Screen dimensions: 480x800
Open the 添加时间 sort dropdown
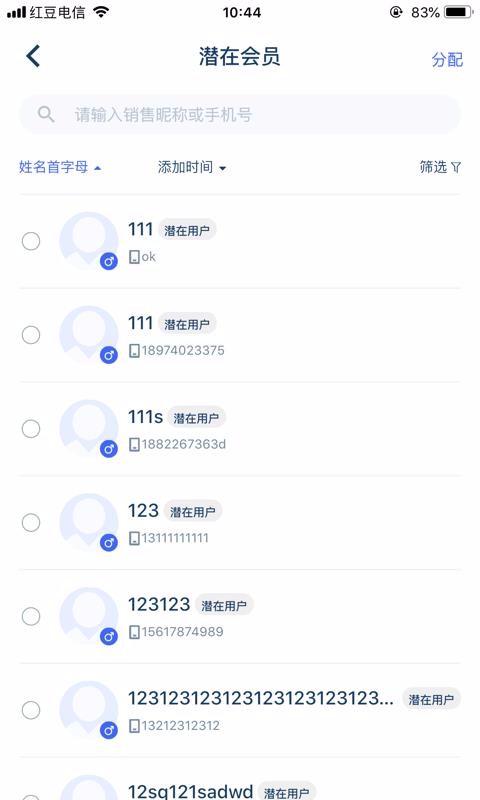coord(192,167)
